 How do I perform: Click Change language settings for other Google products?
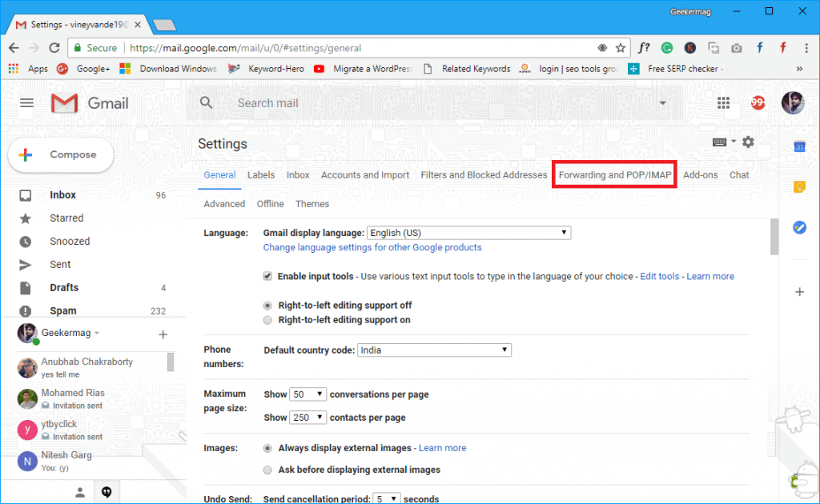click(x=372, y=247)
